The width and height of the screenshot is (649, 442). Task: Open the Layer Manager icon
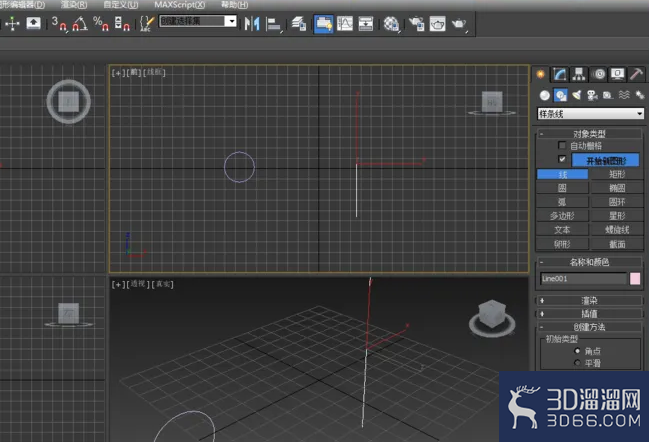299,24
